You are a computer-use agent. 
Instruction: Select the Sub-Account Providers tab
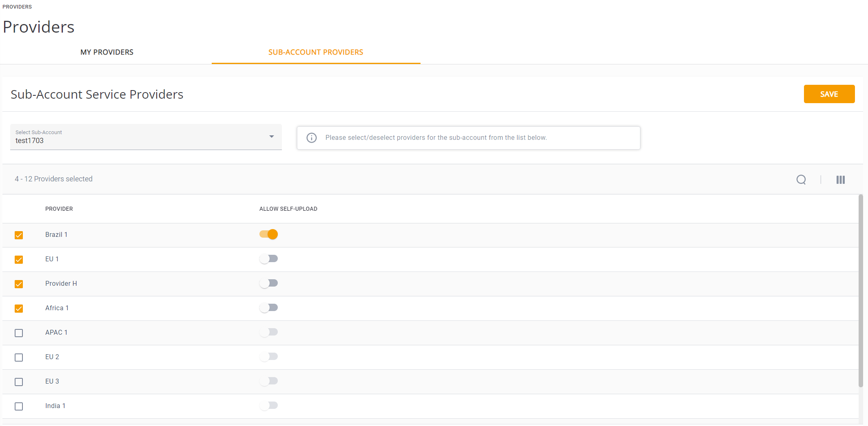pyautogui.click(x=316, y=52)
